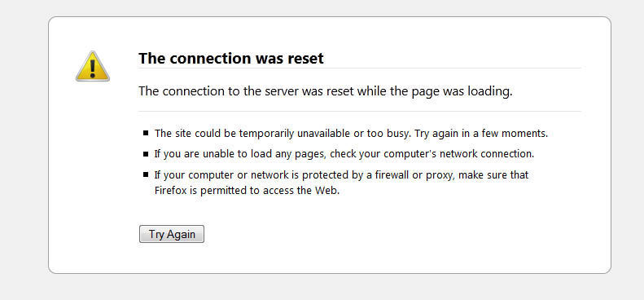
Task: Click the server reset description sentence
Action: [326, 91]
